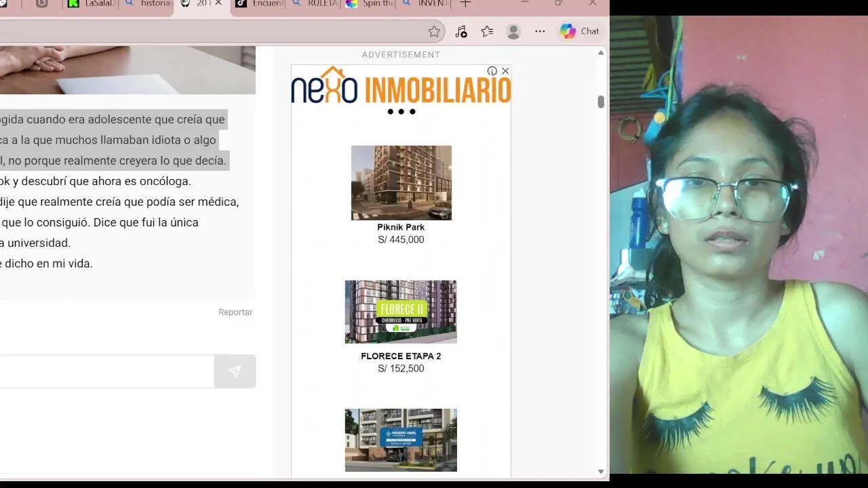The width and height of the screenshot is (868, 488).
Task: Open the browser settings ellipsis menu
Action: 540,31
